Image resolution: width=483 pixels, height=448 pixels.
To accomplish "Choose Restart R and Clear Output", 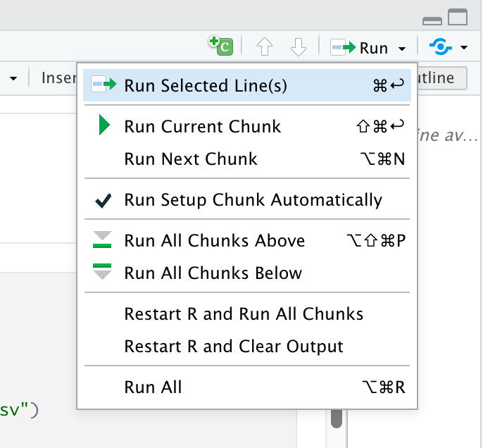I will [247, 347].
